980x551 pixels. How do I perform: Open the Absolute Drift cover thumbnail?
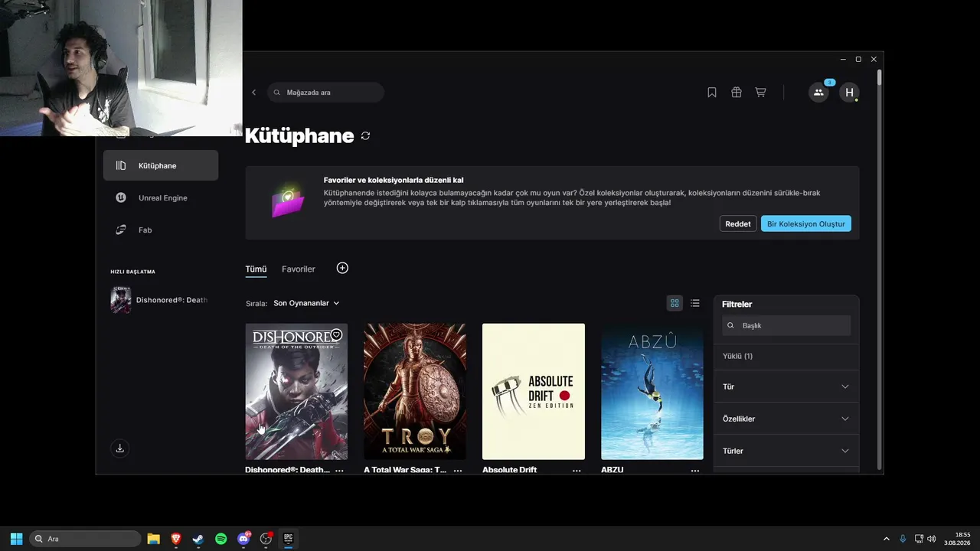pos(534,391)
